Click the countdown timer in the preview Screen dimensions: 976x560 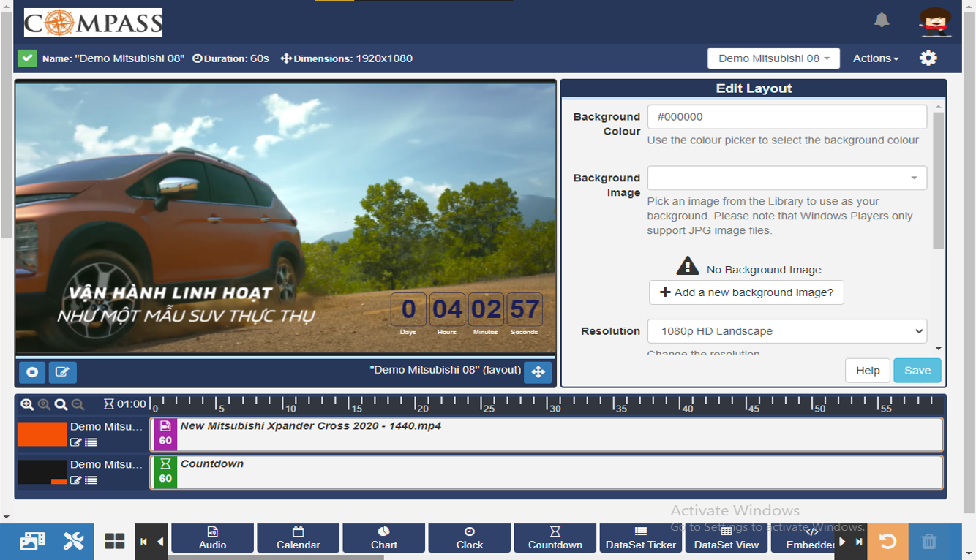(x=466, y=314)
